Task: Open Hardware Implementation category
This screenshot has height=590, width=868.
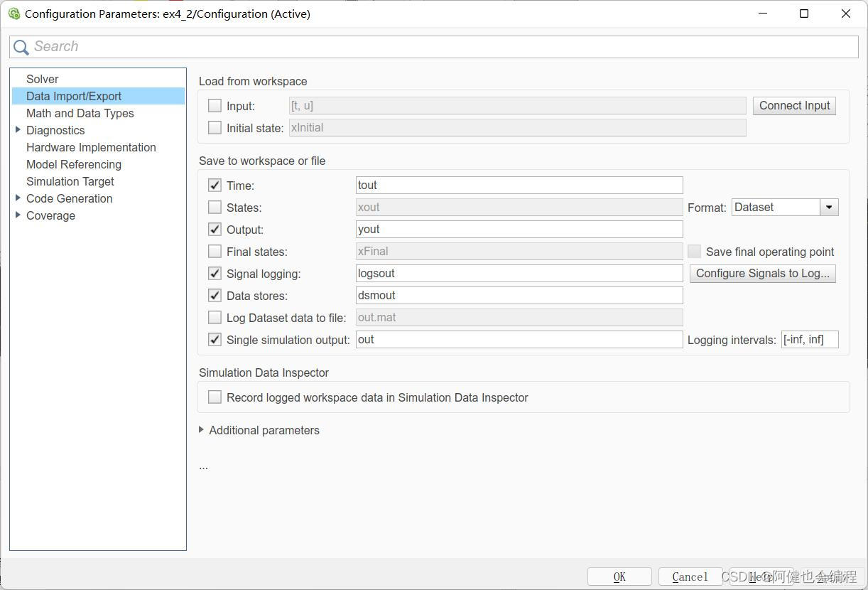Action: point(91,147)
